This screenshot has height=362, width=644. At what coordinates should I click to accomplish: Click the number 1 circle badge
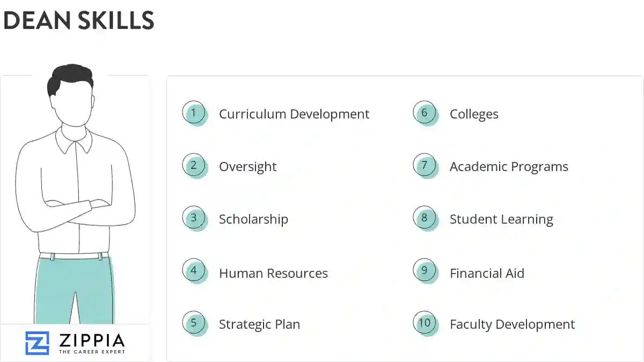[194, 113]
